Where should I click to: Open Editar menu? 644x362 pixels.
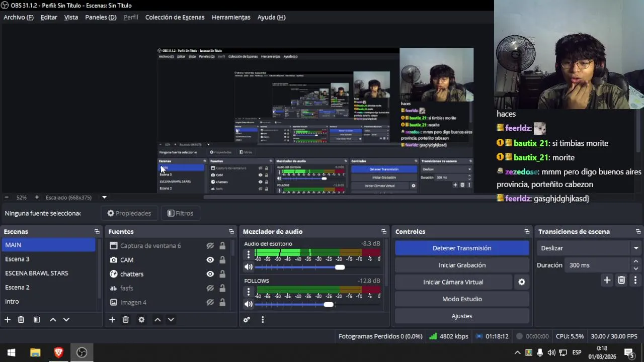[x=49, y=17]
